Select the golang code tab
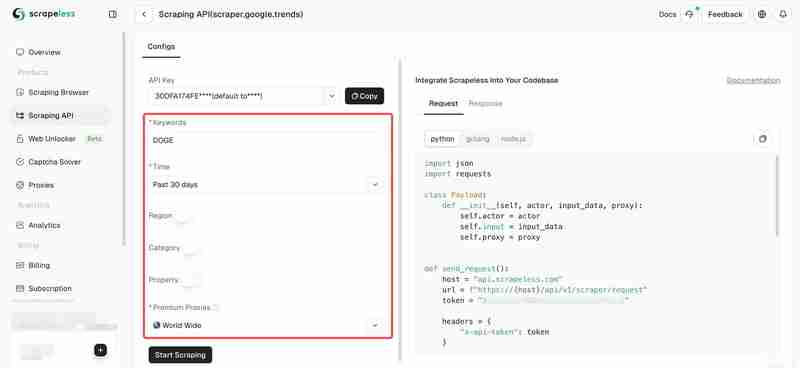 [x=478, y=139]
